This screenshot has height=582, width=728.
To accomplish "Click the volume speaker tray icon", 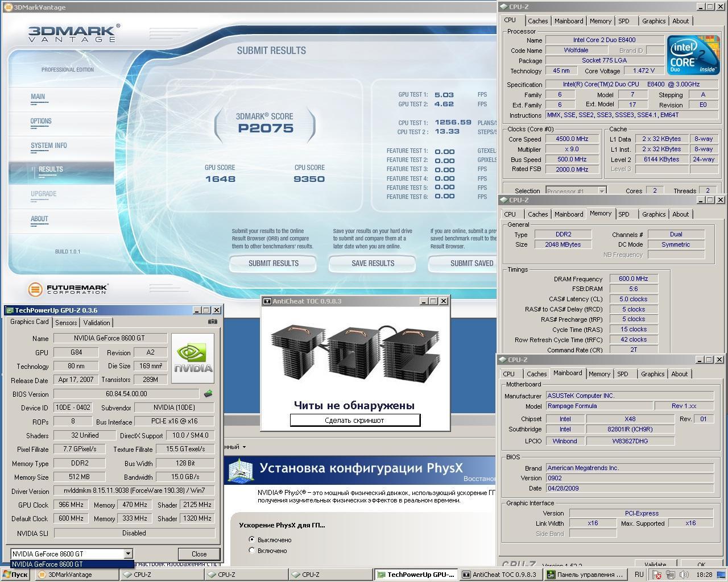I will click(685, 575).
